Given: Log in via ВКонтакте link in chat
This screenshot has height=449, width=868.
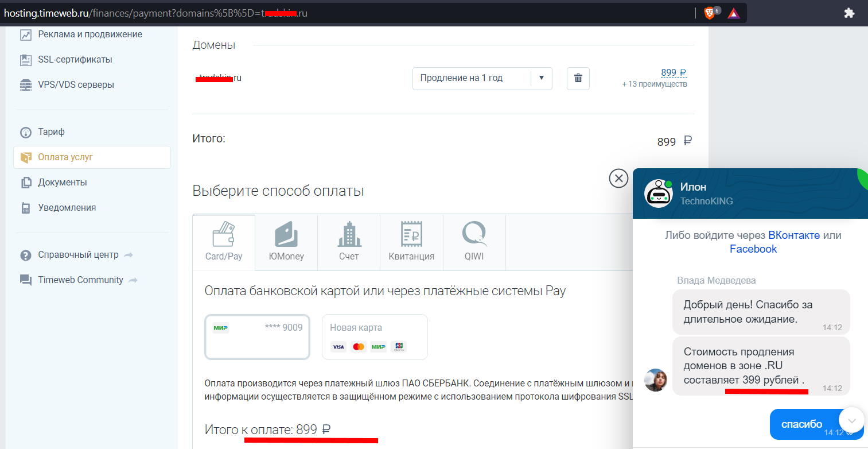Looking at the screenshot, I should click(794, 235).
